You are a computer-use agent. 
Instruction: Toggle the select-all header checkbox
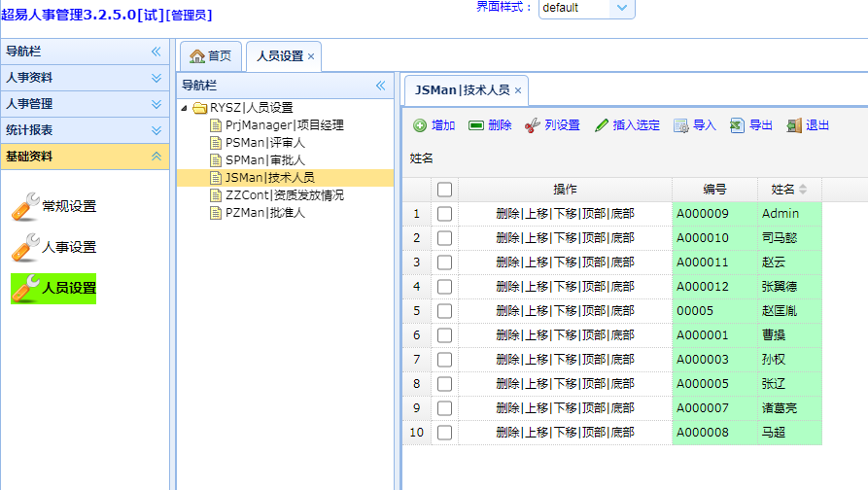444,190
